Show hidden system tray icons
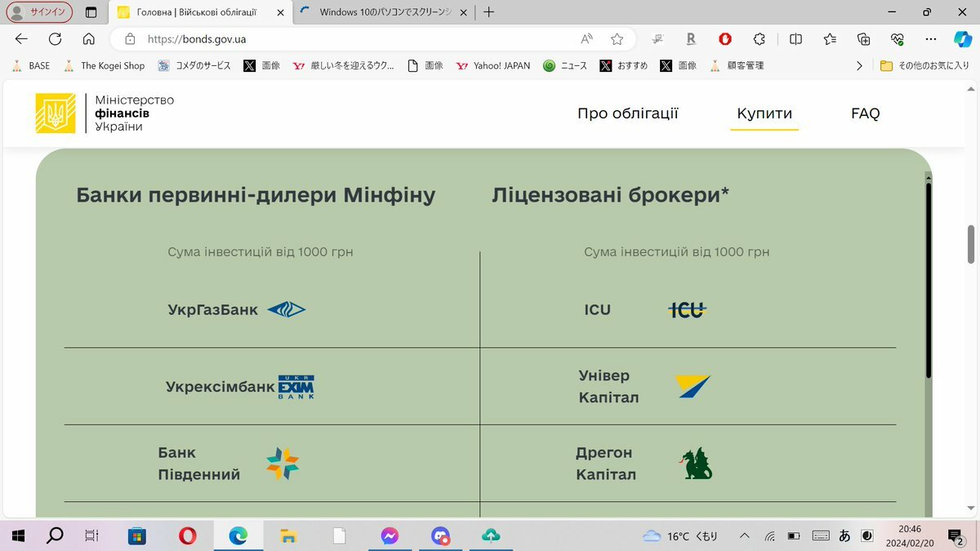This screenshot has height=551, width=980. pyautogui.click(x=744, y=536)
